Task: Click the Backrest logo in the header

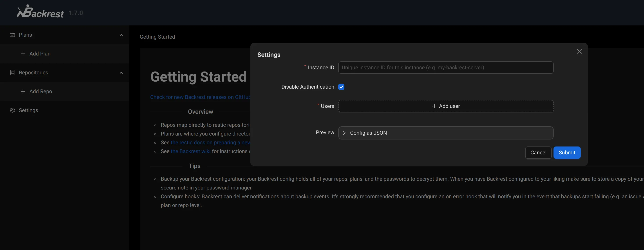Action: 40,11
